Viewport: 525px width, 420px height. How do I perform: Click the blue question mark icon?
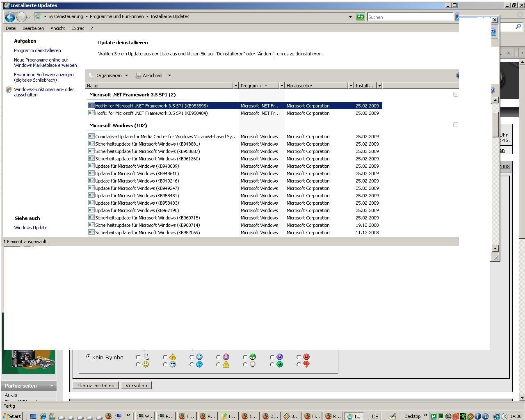click(199, 364)
